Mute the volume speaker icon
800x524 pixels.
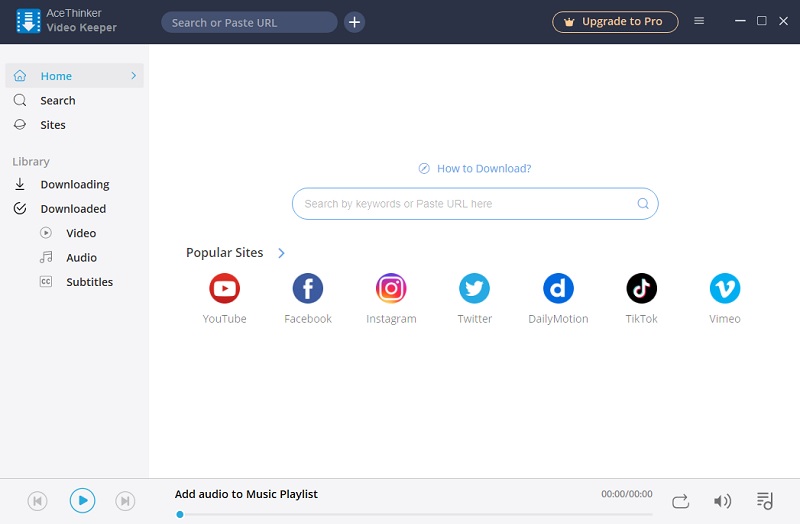pos(722,501)
